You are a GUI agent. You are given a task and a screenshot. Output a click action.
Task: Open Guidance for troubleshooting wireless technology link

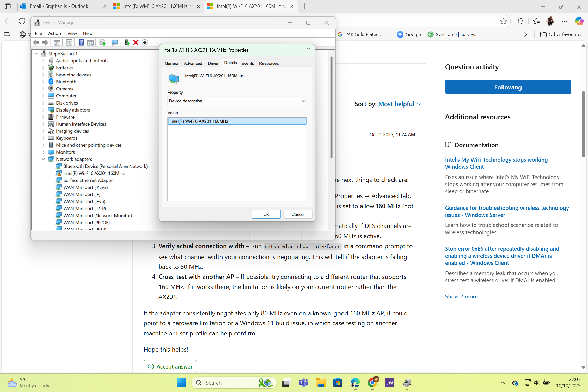click(507, 211)
